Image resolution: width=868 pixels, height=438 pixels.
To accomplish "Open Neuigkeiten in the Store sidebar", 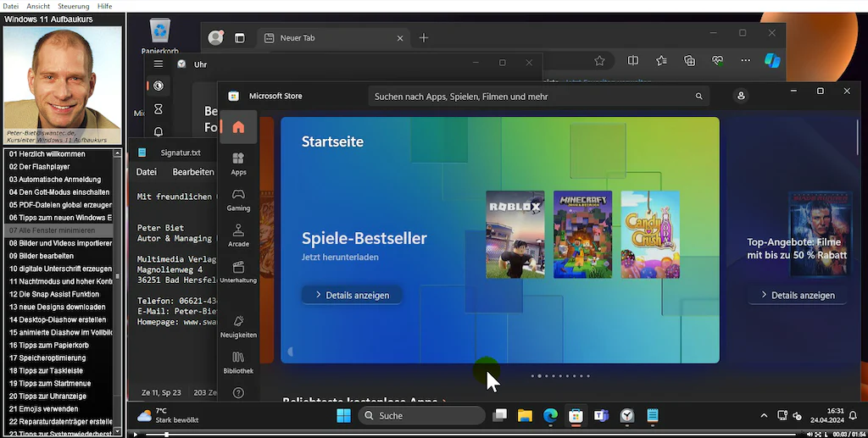I will (x=238, y=326).
